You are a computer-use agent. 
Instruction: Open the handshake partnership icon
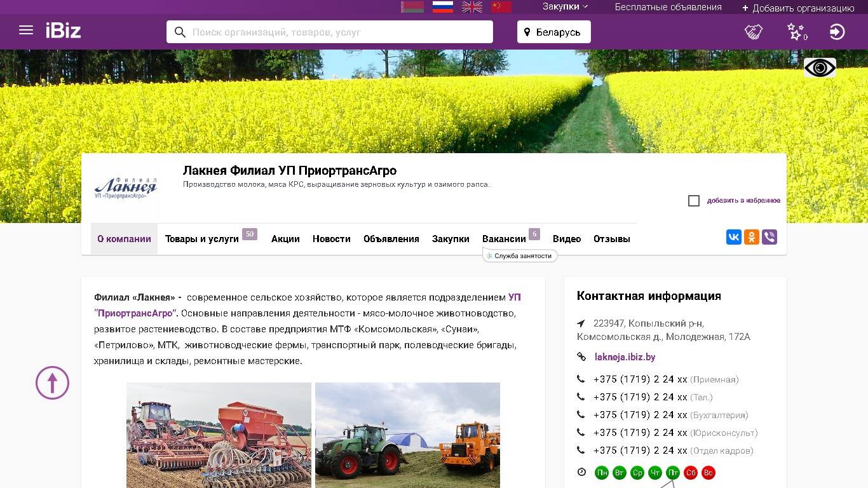point(754,32)
